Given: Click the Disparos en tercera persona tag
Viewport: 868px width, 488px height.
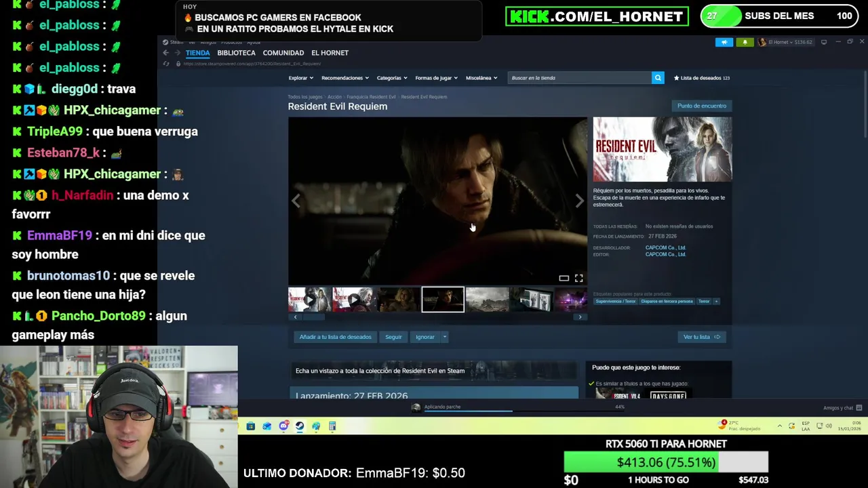Looking at the screenshot, I should pyautogui.click(x=667, y=301).
